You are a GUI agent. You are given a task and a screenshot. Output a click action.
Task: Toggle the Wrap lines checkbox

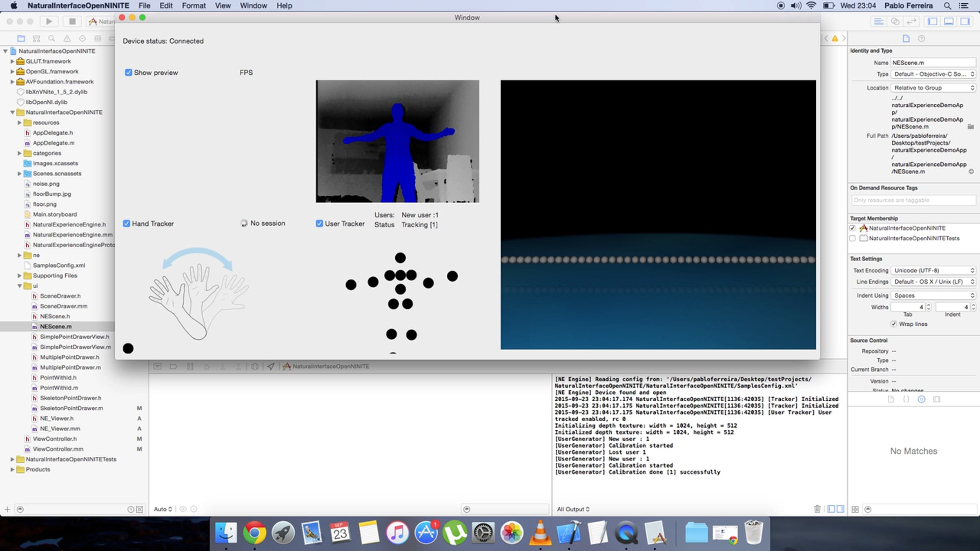tap(893, 324)
